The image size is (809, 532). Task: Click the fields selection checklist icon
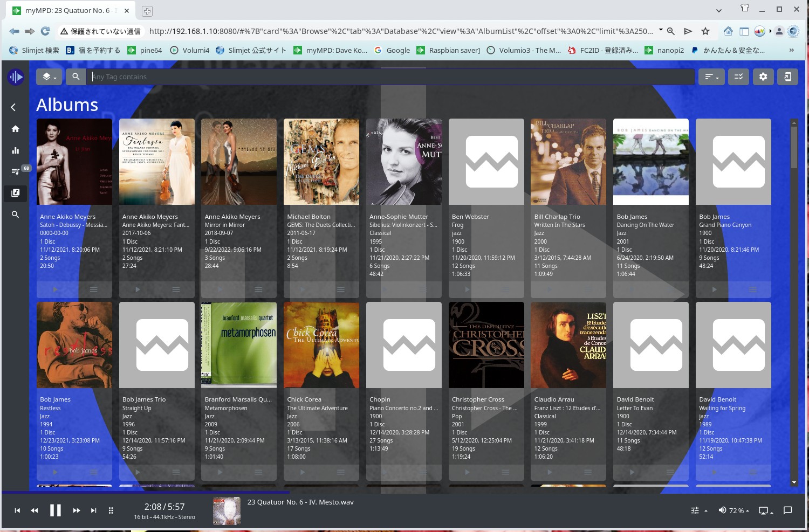point(738,77)
